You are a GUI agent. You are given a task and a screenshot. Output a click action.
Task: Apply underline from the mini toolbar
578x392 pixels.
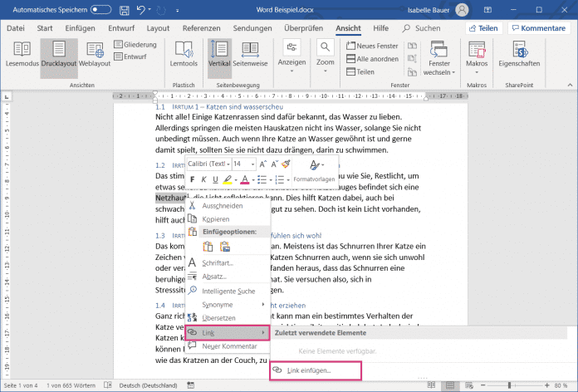tap(215, 179)
